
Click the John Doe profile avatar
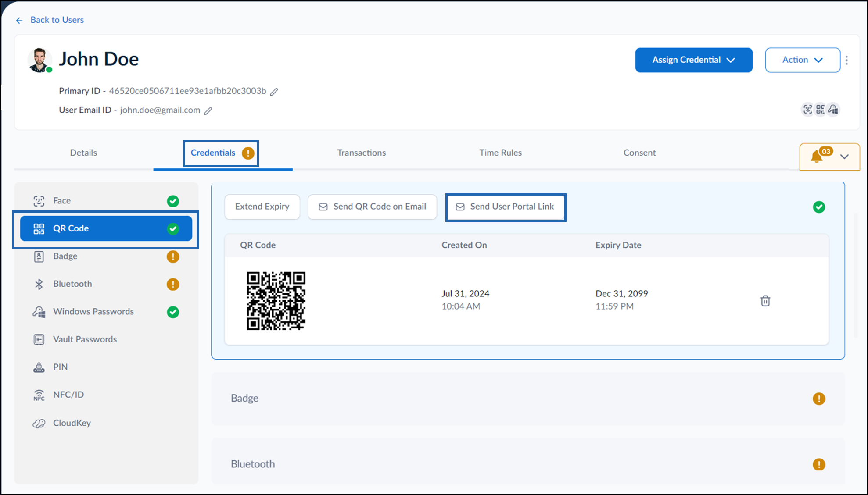[x=39, y=60]
